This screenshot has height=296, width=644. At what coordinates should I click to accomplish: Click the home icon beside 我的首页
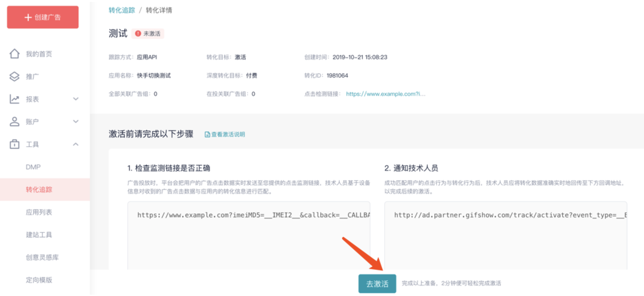15,54
